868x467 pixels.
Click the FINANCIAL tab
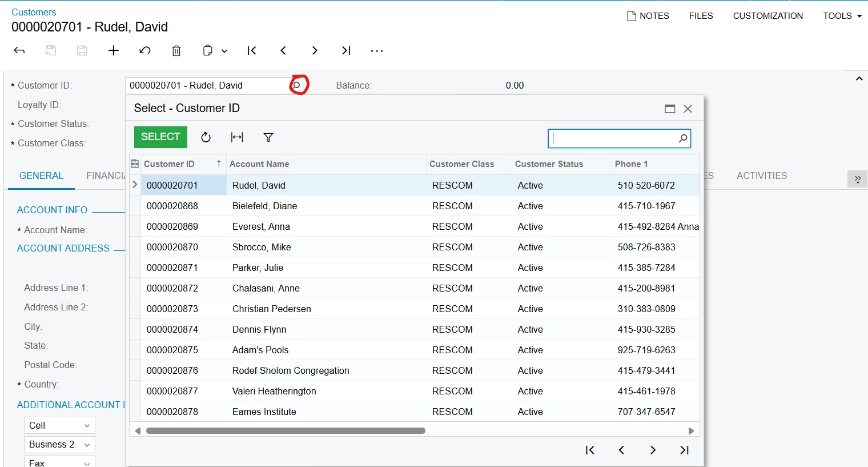[106, 176]
